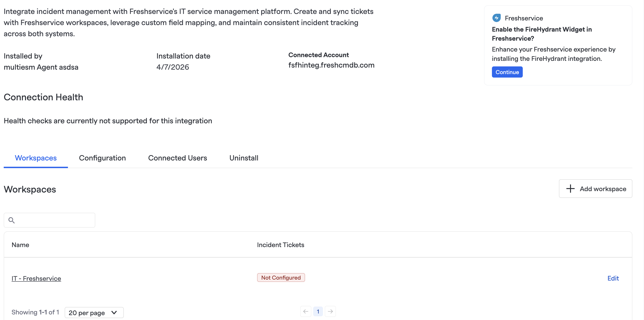This screenshot has width=644, height=320.
Task: Click the magnifier icon in the search box
Action: (x=12, y=220)
